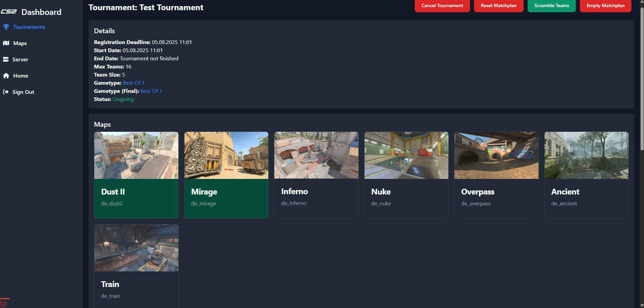Select the Mirage card title
The width and height of the screenshot is (644, 308).
204,192
